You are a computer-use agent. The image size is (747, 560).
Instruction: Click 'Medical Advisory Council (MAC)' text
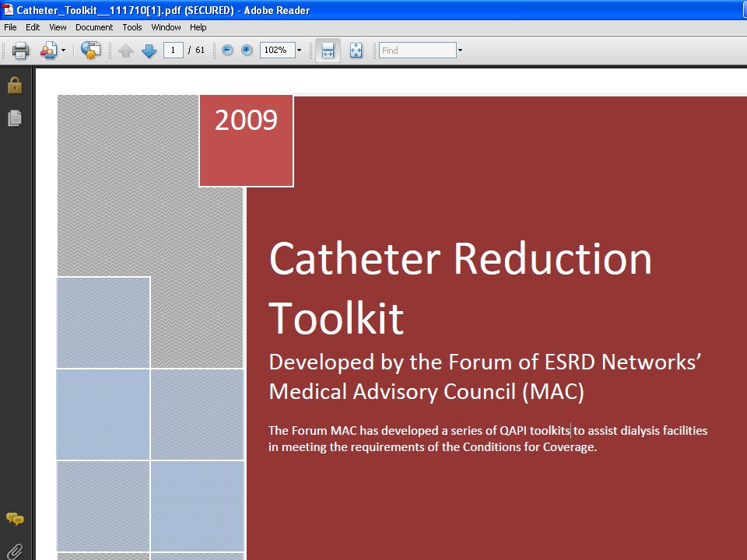click(x=426, y=392)
